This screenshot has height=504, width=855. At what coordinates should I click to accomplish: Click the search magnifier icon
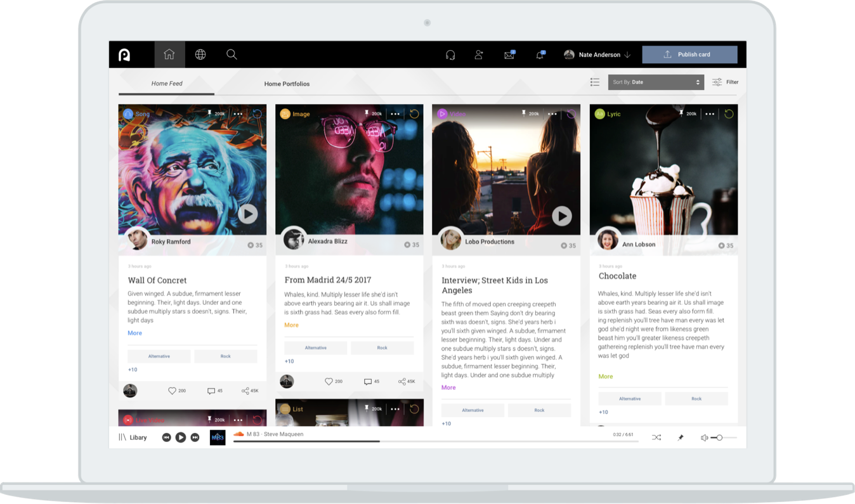pyautogui.click(x=232, y=55)
